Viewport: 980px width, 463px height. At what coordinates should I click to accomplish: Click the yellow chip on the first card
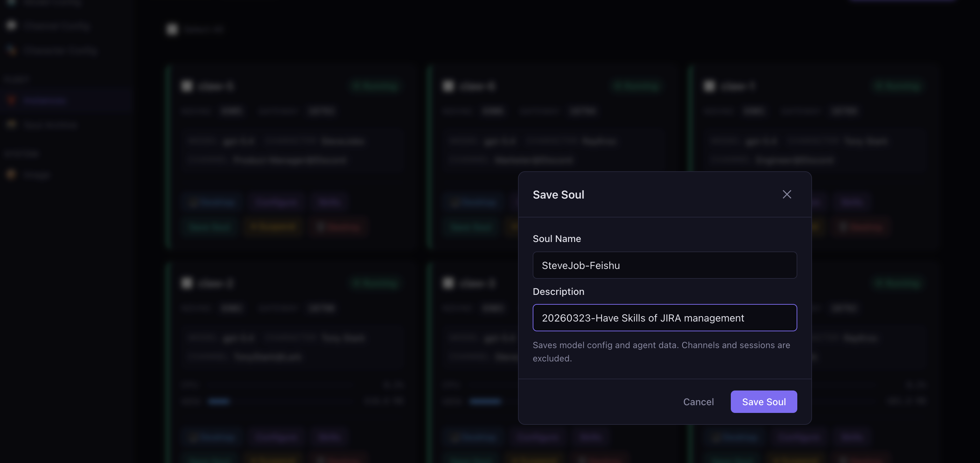pos(274,227)
